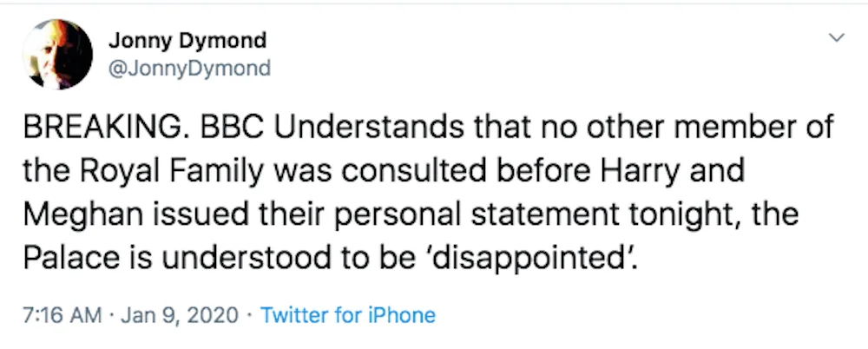Click the quoted word 'disappointed' in the tweet
Viewport: 868px width, 349px height.
point(529,259)
